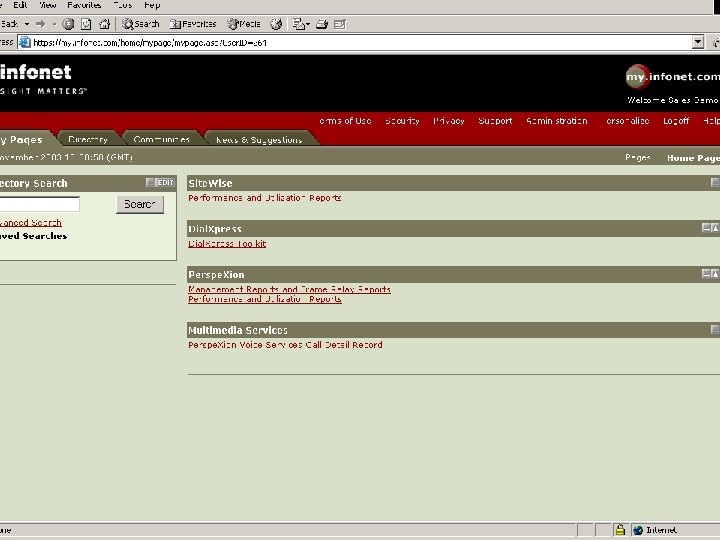720x540 pixels.
Task: Minimize the DialXpress panel
Action: click(706, 227)
